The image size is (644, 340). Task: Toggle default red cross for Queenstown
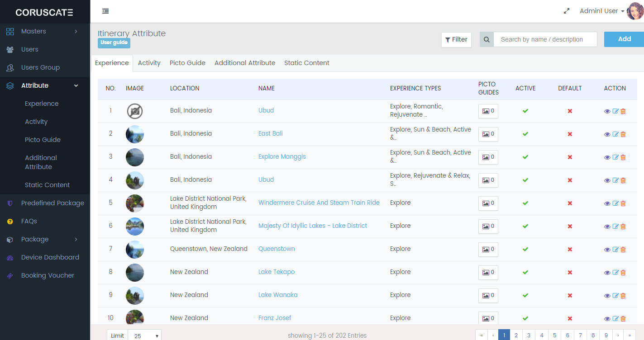pos(570,249)
